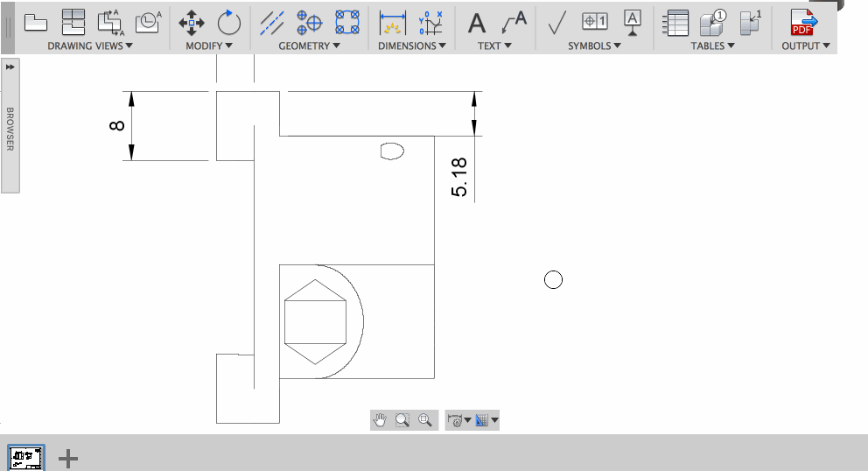Open the display settings gear dropdown
868x471 pixels.
(x=458, y=420)
